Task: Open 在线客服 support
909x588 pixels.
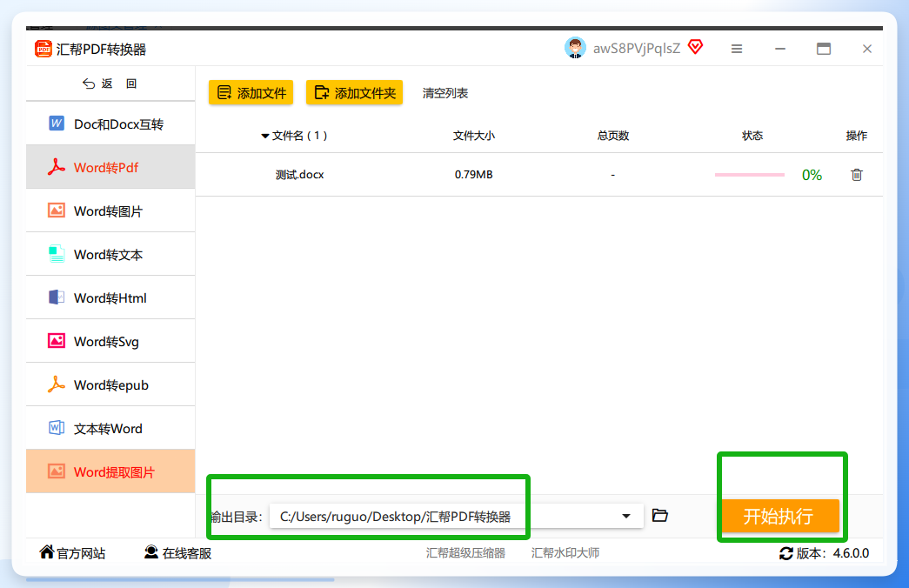Action: click(178, 553)
